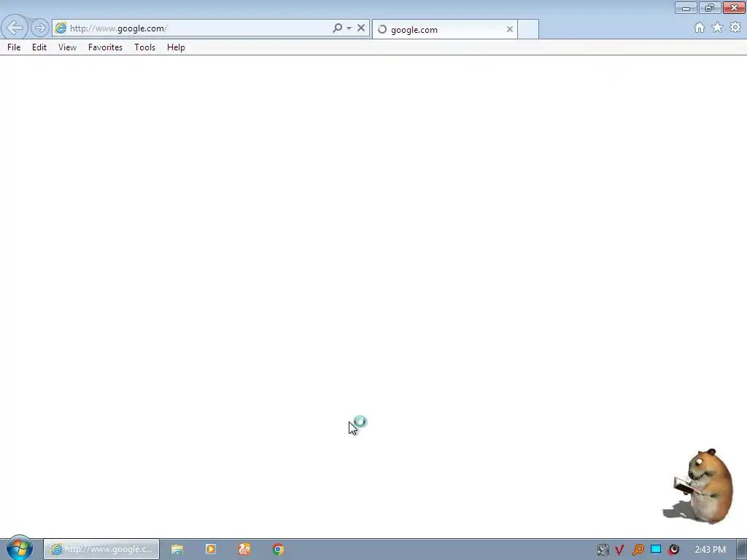Viewport: 747px width, 560px height.
Task: Open the Help menu
Action: (176, 47)
